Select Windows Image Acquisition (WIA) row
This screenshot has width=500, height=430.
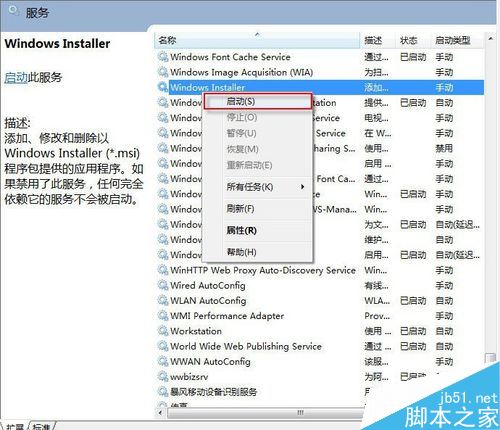point(320,72)
